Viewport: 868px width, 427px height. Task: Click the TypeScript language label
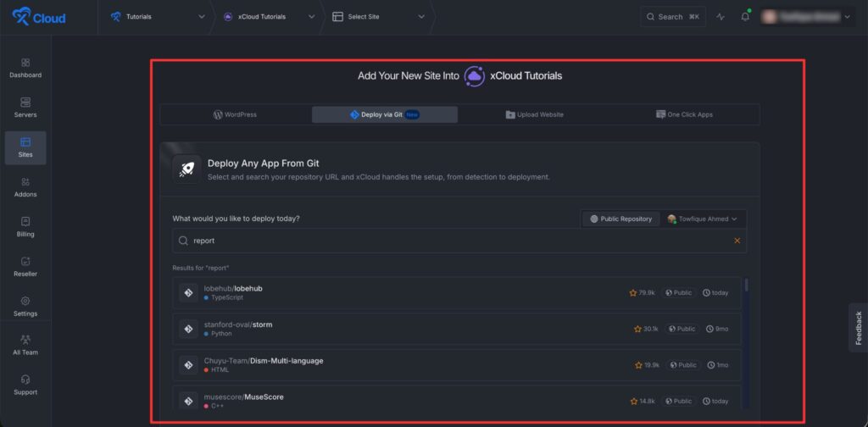224,297
